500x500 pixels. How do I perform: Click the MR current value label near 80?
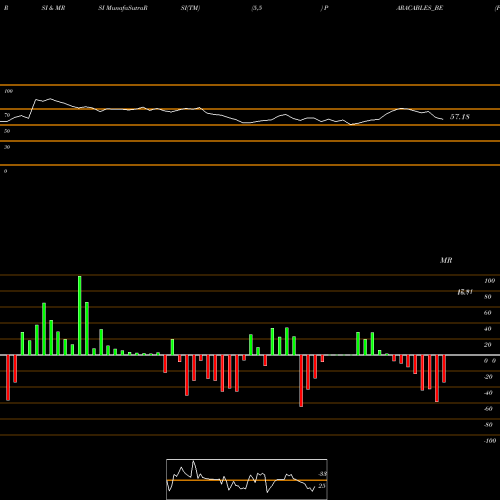click(x=465, y=292)
